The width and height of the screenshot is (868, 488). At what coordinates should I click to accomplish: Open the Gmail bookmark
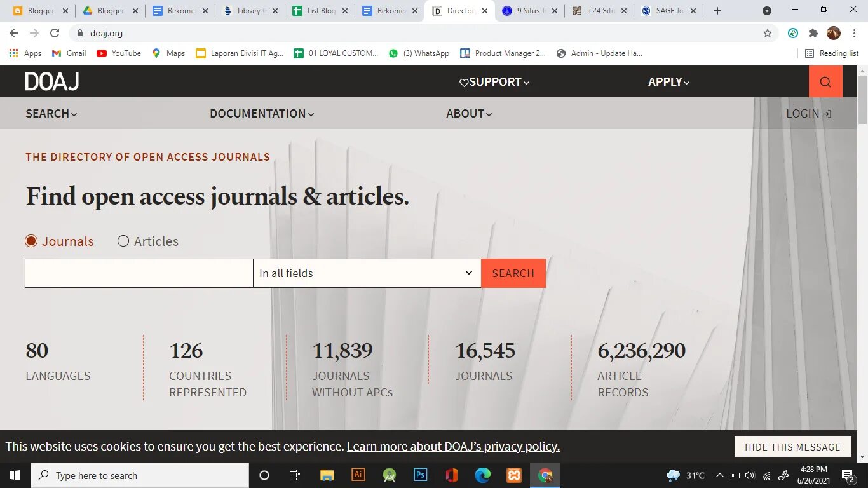pos(69,53)
